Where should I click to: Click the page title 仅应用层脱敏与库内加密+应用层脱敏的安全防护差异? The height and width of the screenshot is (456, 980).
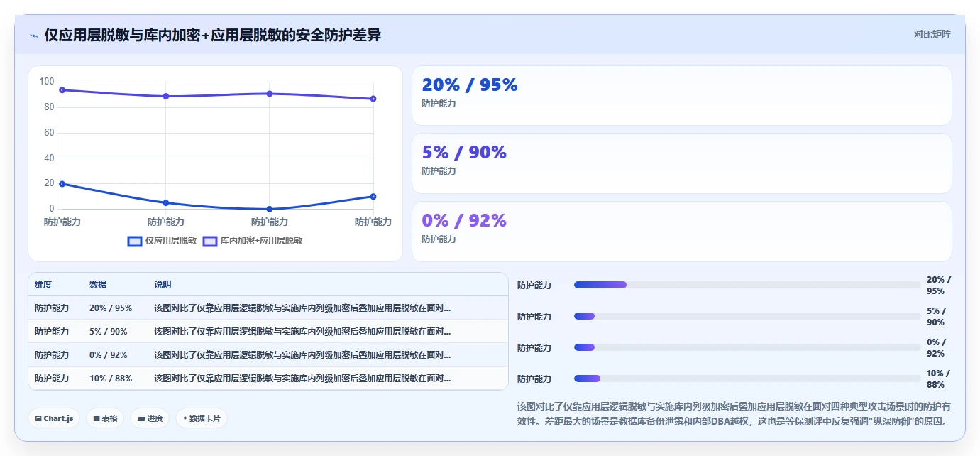(213, 35)
